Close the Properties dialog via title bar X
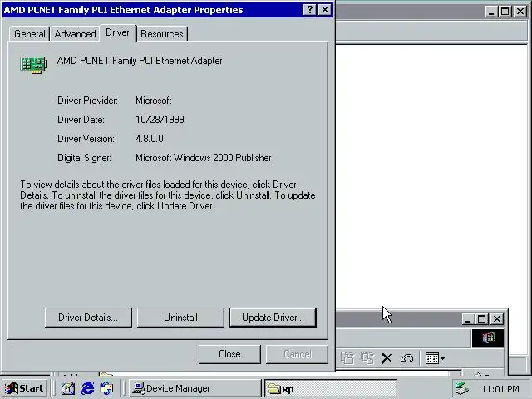Image resolution: width=532 pixels, height=399 pixels. pyautogui.click(x=325, y=10)
